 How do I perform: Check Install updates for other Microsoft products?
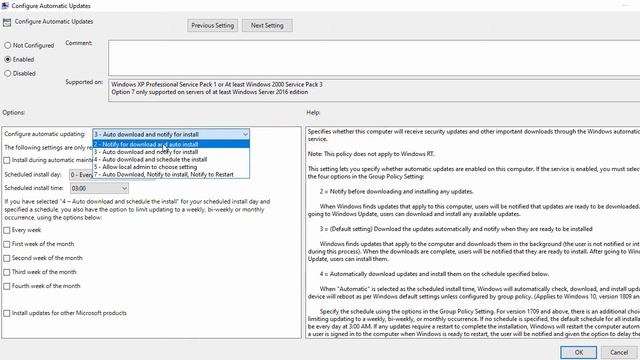click(x=7, y=313)
